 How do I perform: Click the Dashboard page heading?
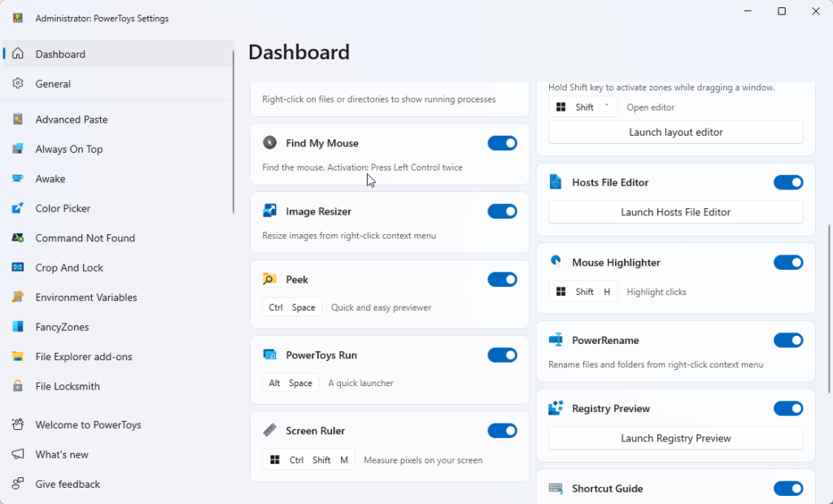pos(299,52)
